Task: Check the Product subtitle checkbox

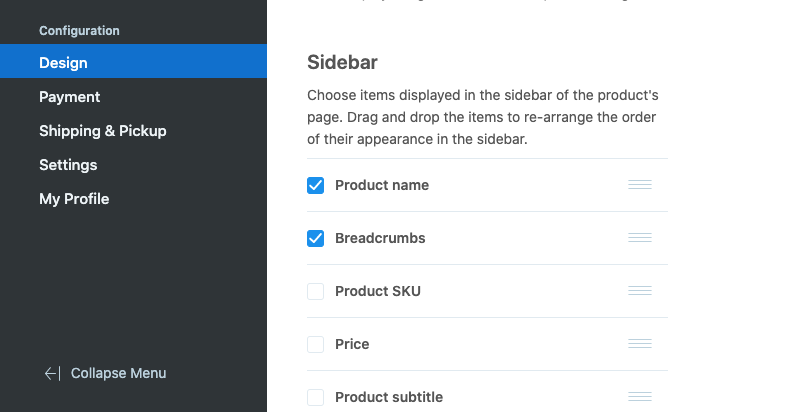Action: coord(316,397)
